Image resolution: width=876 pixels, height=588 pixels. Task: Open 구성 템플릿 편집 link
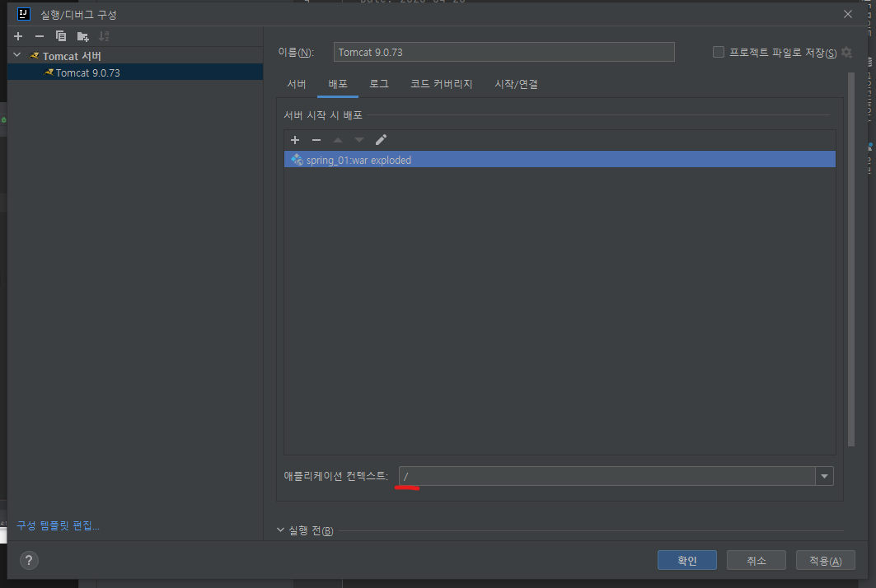[59, 525]
